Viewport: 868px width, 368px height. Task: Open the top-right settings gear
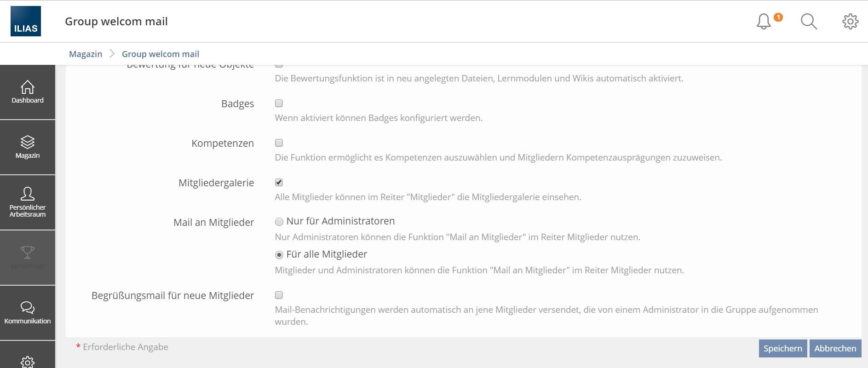850,22
